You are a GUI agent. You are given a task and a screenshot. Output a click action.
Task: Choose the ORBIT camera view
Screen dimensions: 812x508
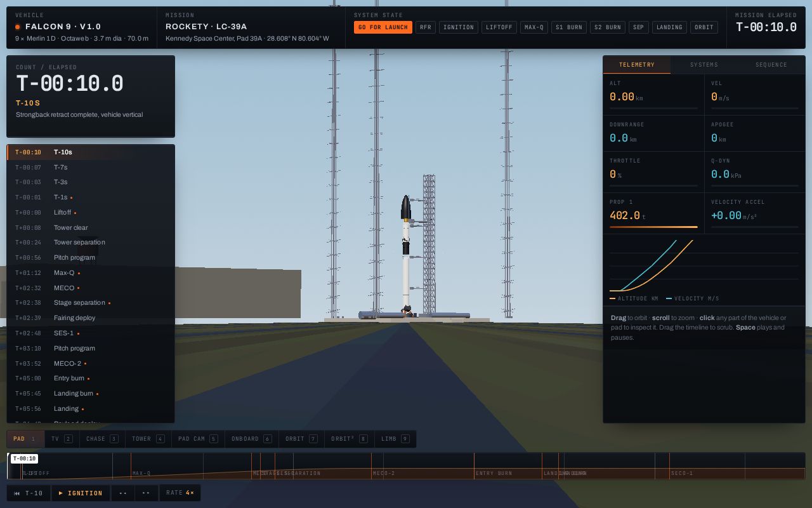(301, 439)
